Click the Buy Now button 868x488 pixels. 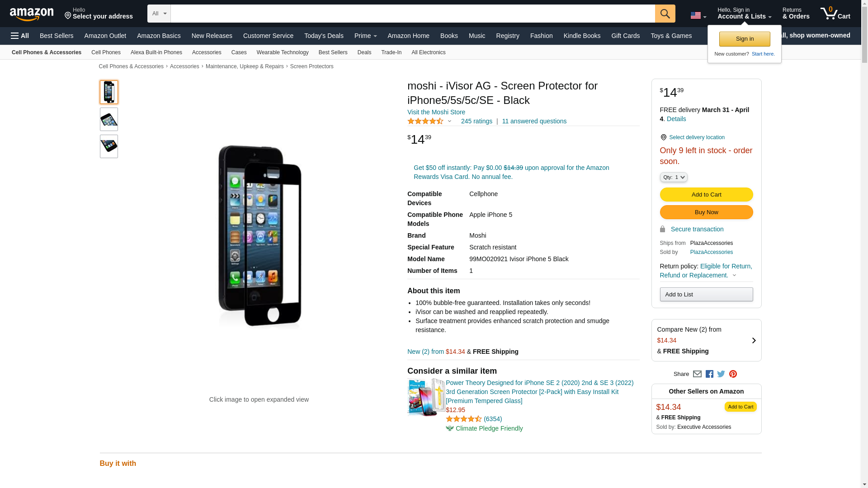tap(706, 212)
